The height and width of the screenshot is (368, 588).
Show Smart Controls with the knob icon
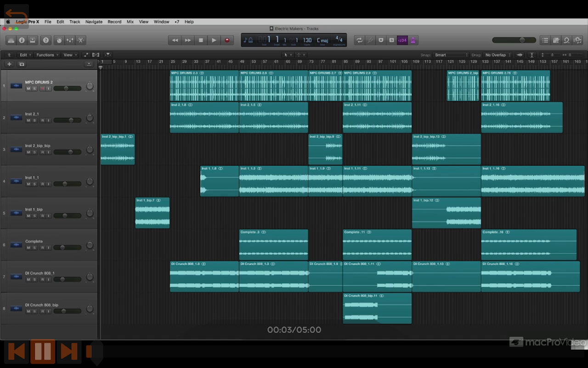[59, 40]
